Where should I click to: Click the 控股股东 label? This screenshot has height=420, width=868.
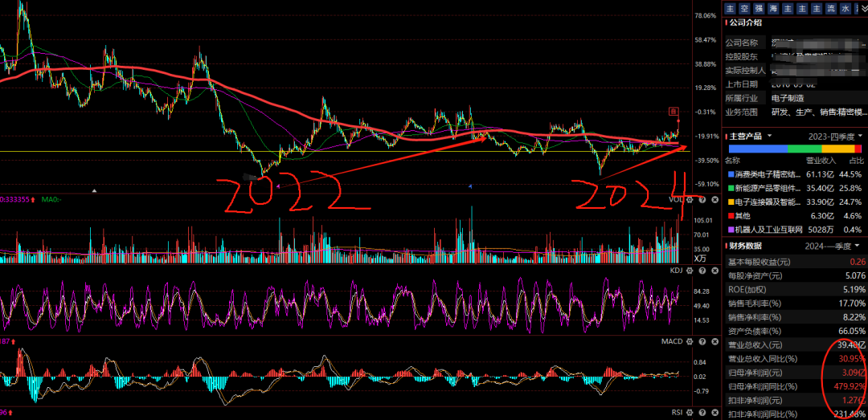[743, 56]
